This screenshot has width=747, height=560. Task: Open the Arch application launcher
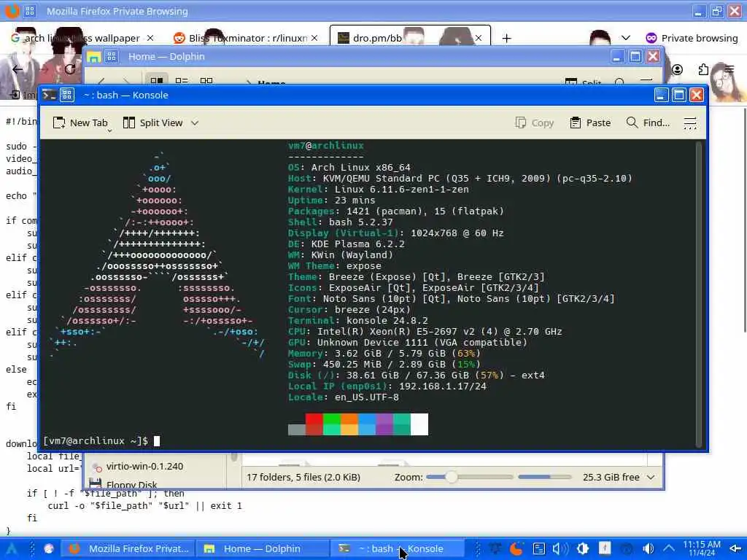pyautogui.click(x=12, y=548)
